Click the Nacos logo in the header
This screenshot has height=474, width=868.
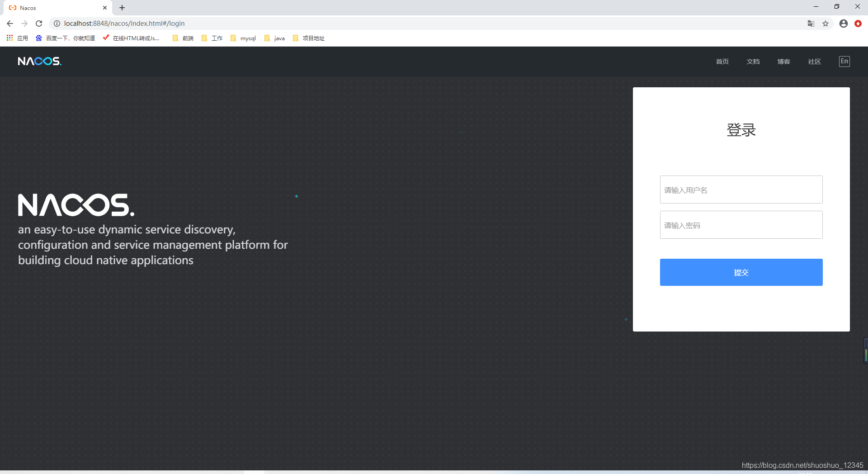coord(40,61)
